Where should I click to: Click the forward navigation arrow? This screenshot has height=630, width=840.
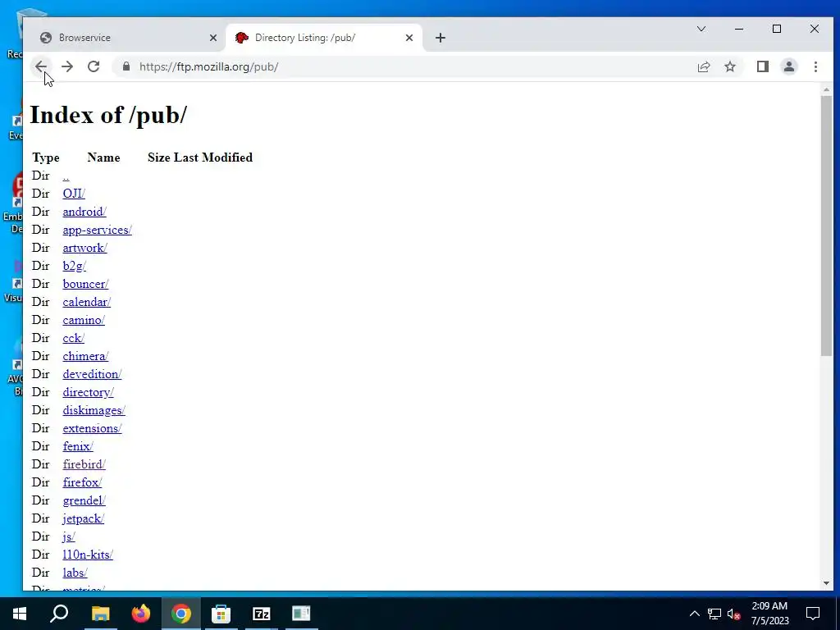click(x=67, y=66)
